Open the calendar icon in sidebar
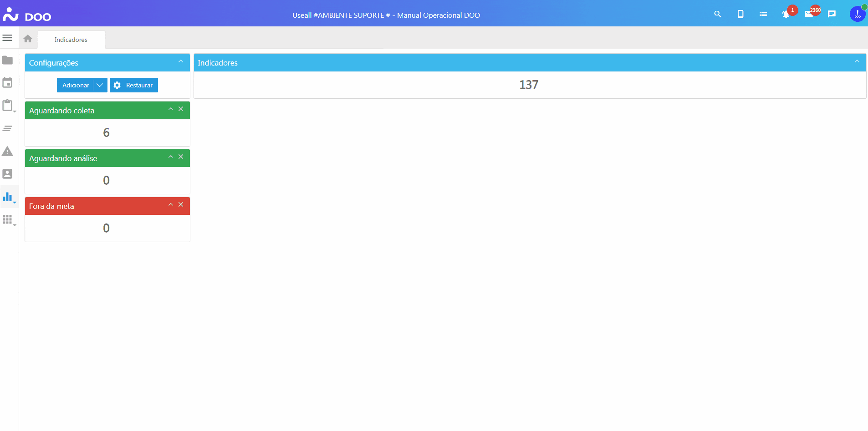Screen dimensions: 868x431 coord(7,83)
